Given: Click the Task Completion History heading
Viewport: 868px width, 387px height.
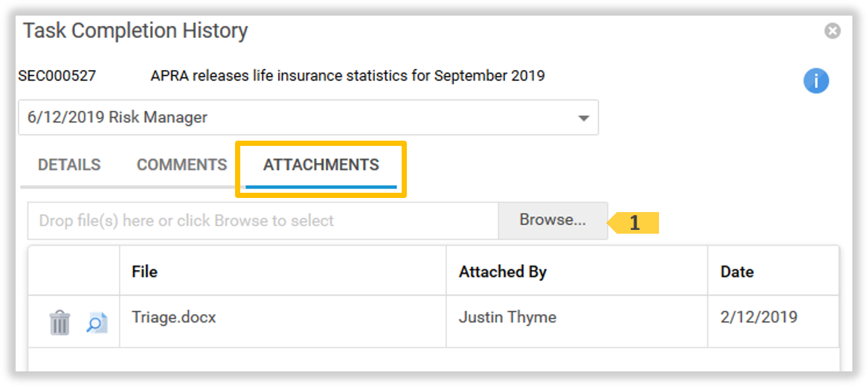Looking at the screenshot, I should click(x=135, y=31).
